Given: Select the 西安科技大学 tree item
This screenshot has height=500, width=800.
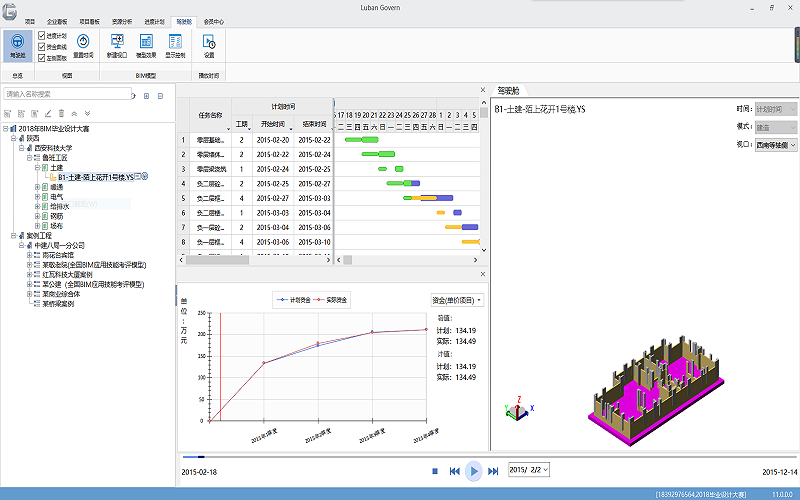Looking at the screenshot, I should coord(53,148).
